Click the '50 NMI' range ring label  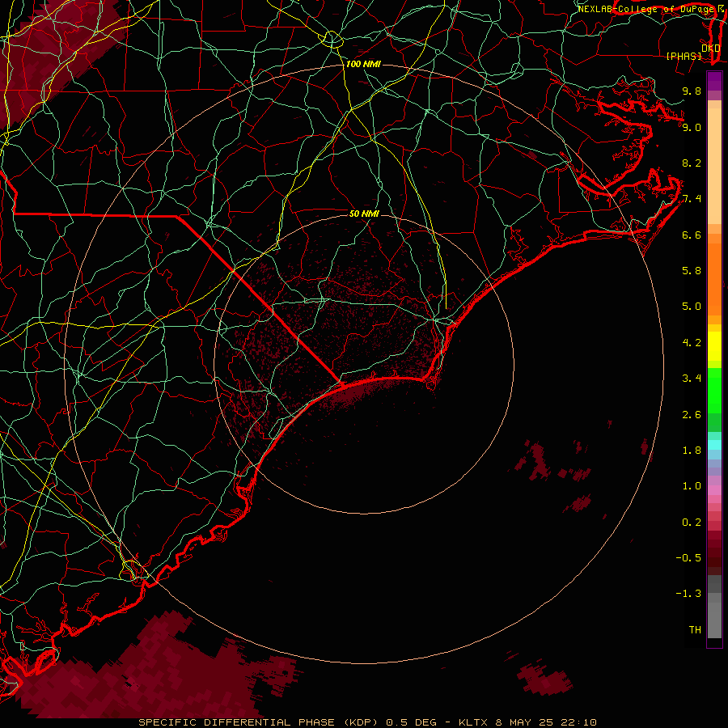pyautogui.click(x=364, y=214)
